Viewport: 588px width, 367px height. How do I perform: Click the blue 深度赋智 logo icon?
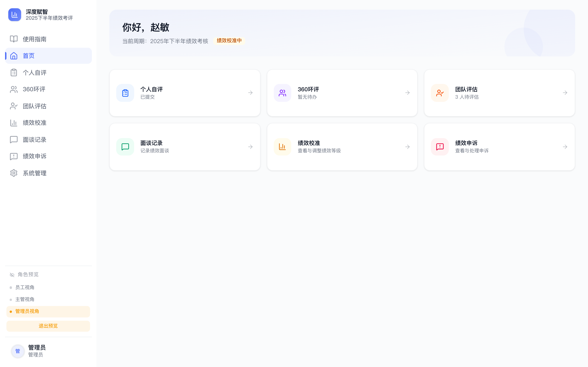(x=14, y=14)
